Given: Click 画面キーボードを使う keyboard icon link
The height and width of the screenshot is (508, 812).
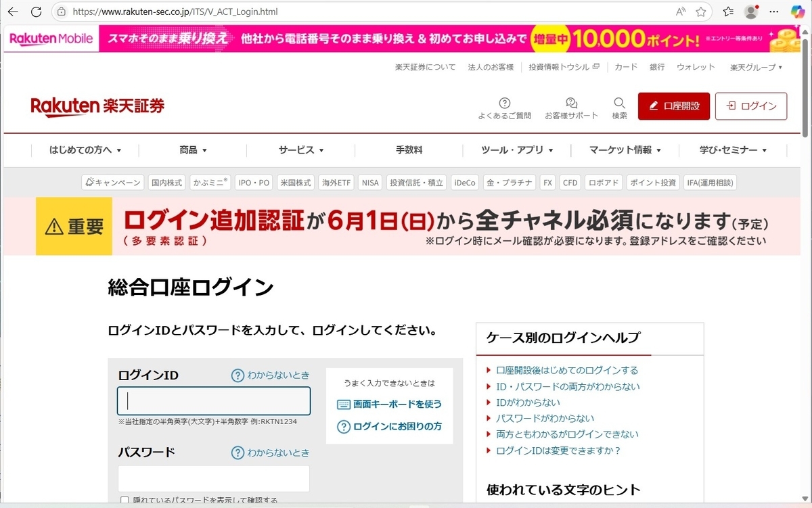Looking at the screenshot, I should pyautogui.click(x=389, y=405).
